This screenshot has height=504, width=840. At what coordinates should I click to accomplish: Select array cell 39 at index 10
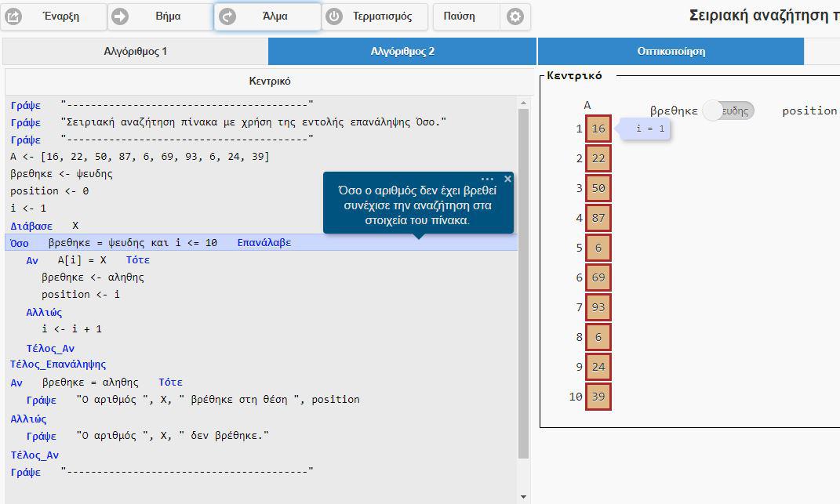point(598,397)
